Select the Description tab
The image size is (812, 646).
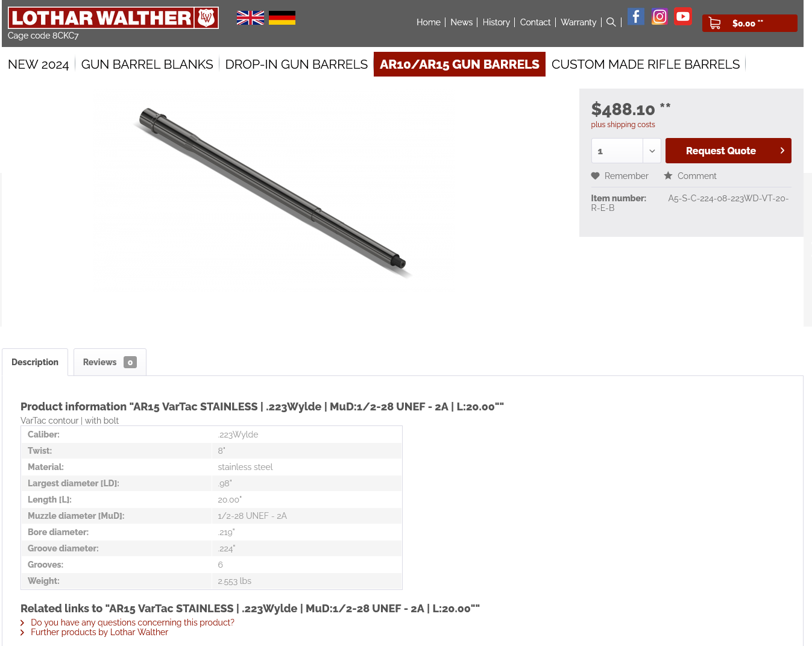35,362
